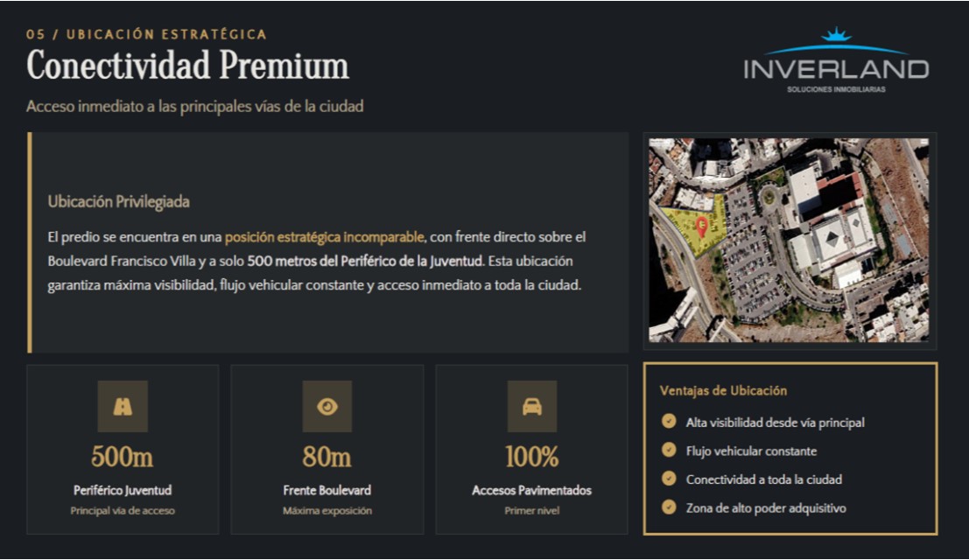Select the Conectividad Premium title
This screenshot has height=560, width=969.
coord(187,66)
